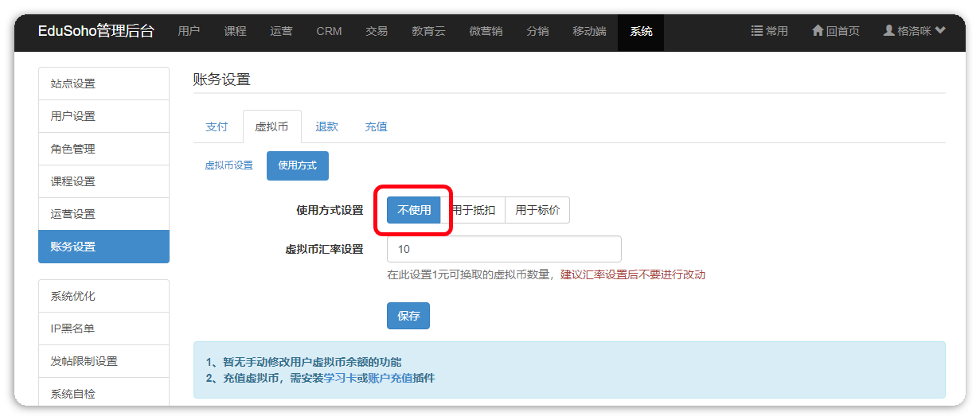Open the 充值 tab

point(376,126)
